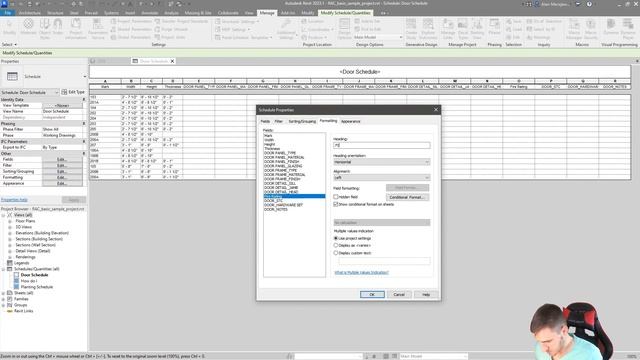Viewport: 640px width, 360px height.
Task: Click Purge Unused in ribbon
Action: pyautogui.click(x=171, y=29)
